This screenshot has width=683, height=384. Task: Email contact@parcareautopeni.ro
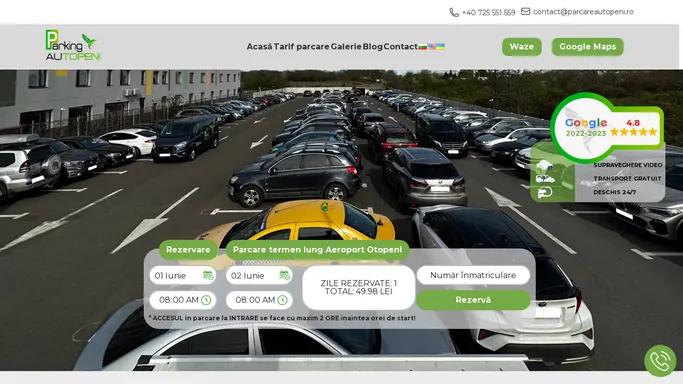click(578, 12)
